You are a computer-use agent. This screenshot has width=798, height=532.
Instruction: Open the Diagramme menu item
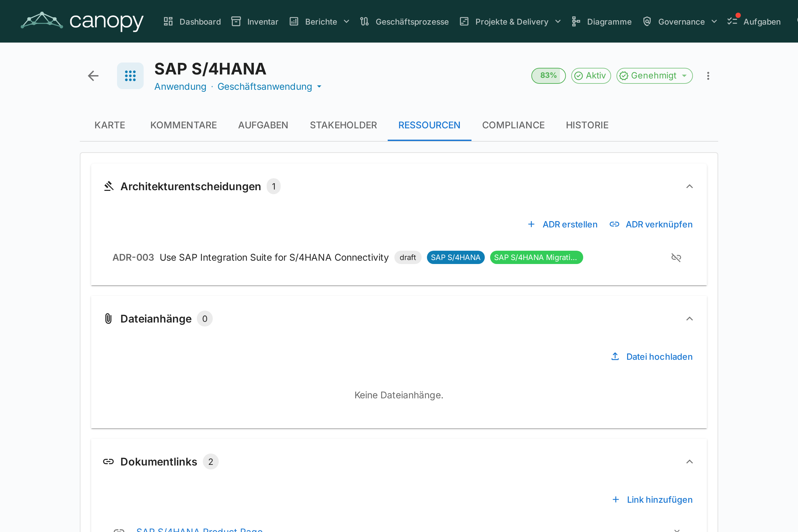click(x=601, y=21)
